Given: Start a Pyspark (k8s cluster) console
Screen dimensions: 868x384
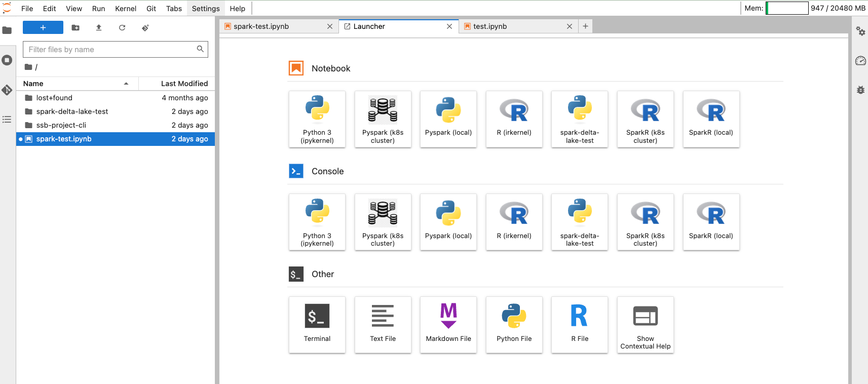Looking at the screenshot, I should coord(383,222).
